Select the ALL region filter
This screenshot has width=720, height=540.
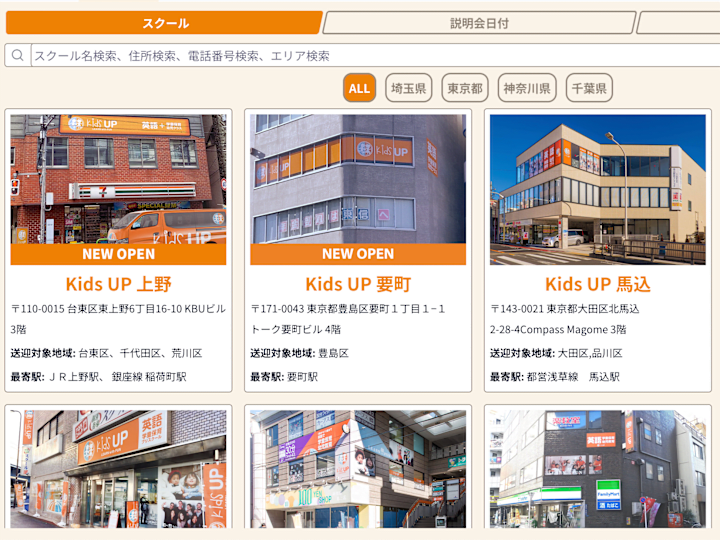359,88
